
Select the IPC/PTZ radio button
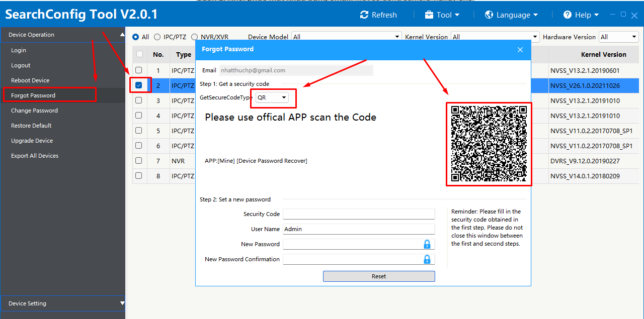pyautogui.click(x=157, y=37)
